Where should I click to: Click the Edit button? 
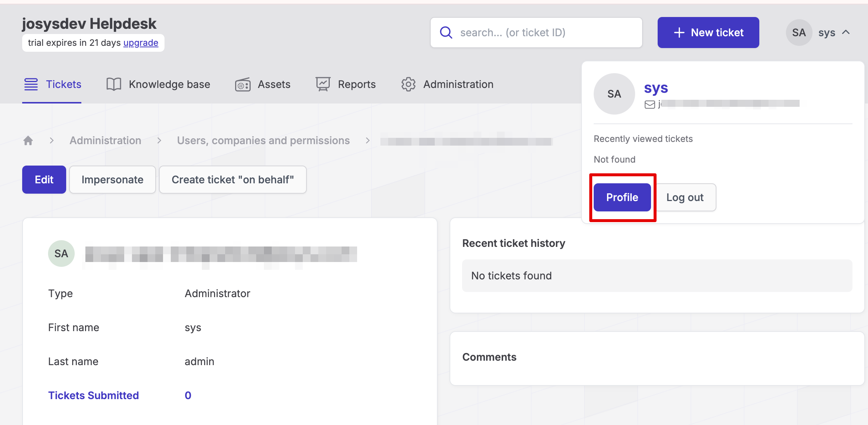[x=44, y=180]
